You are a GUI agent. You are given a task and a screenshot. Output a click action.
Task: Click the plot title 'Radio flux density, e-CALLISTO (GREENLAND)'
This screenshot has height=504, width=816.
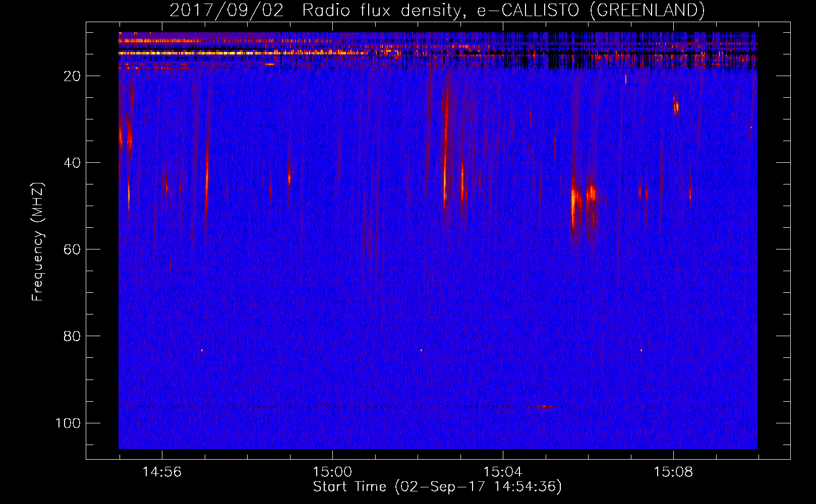point(503,10)
